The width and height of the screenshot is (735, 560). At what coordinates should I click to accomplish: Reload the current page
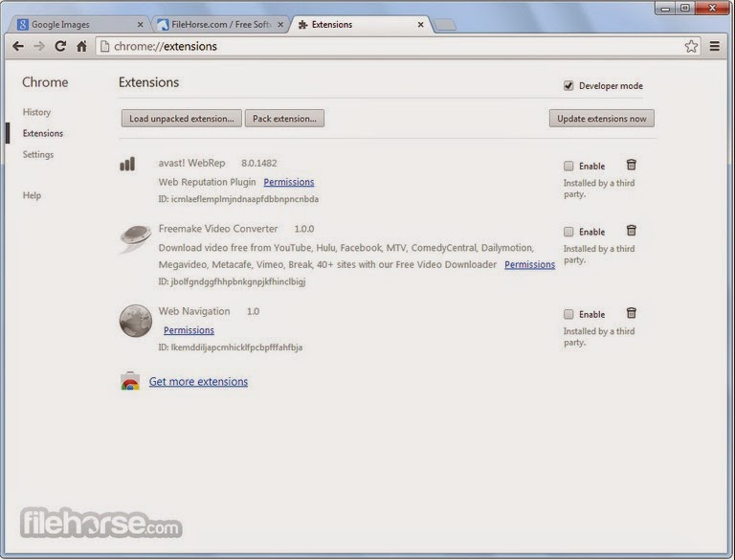[x=60, y=46]
